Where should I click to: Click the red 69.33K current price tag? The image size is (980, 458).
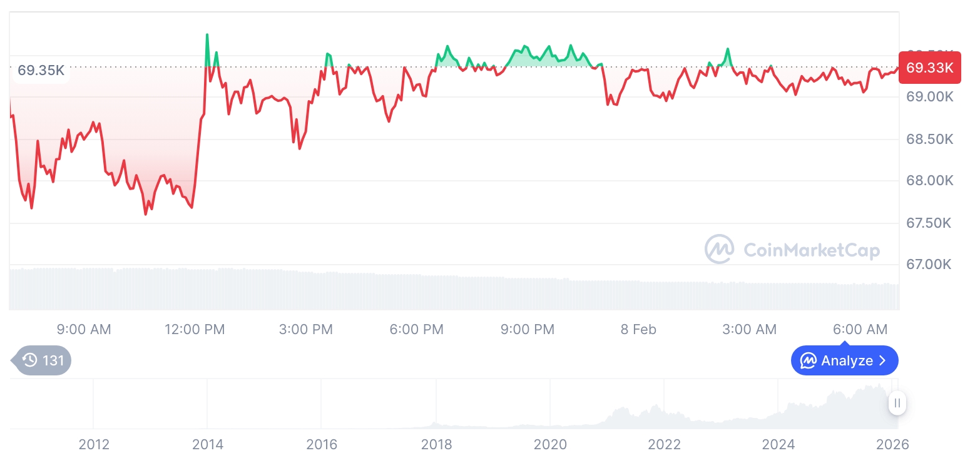point(929,68)
